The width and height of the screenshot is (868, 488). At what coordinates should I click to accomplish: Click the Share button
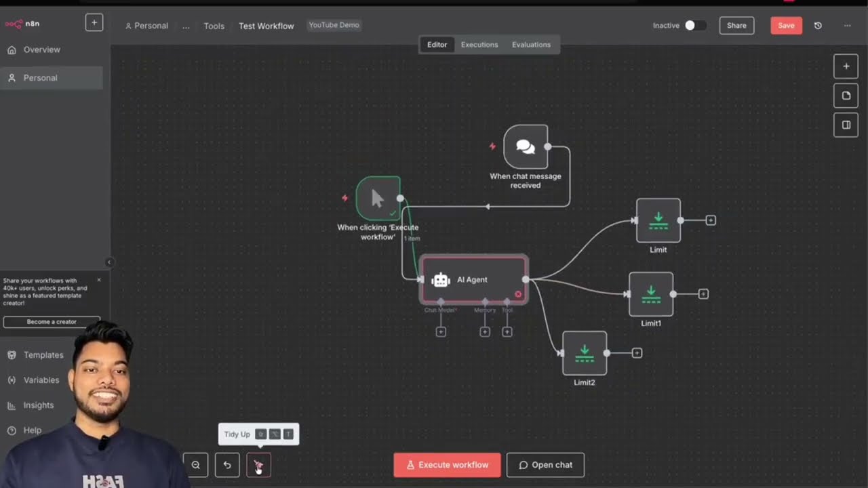736,25
